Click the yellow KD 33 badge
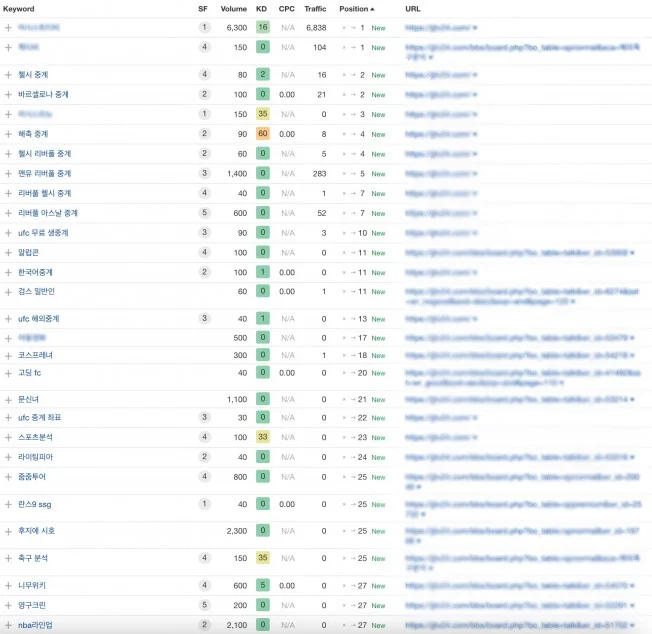Screen dimensions: 652x634 263,437
